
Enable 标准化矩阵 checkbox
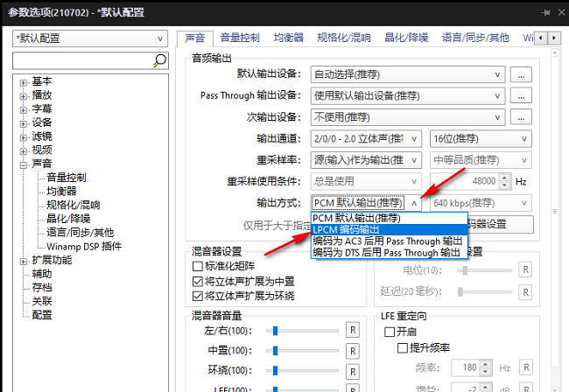point(198,266)
